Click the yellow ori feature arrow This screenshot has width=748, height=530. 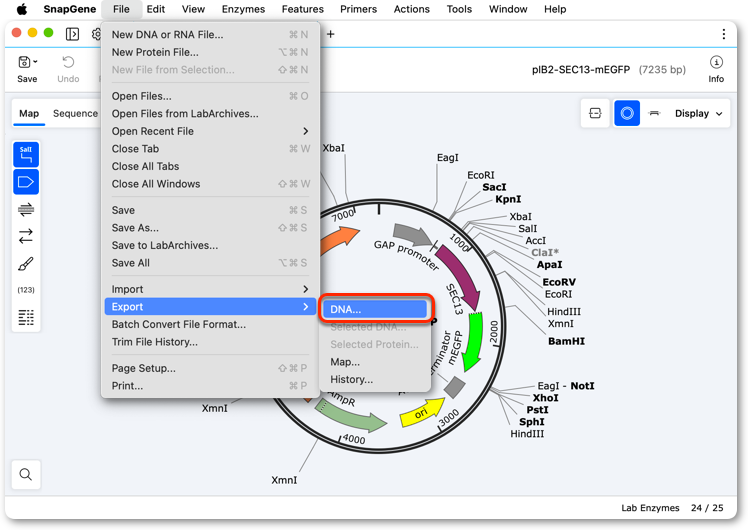pyautogui.click(x=421, y=413)
